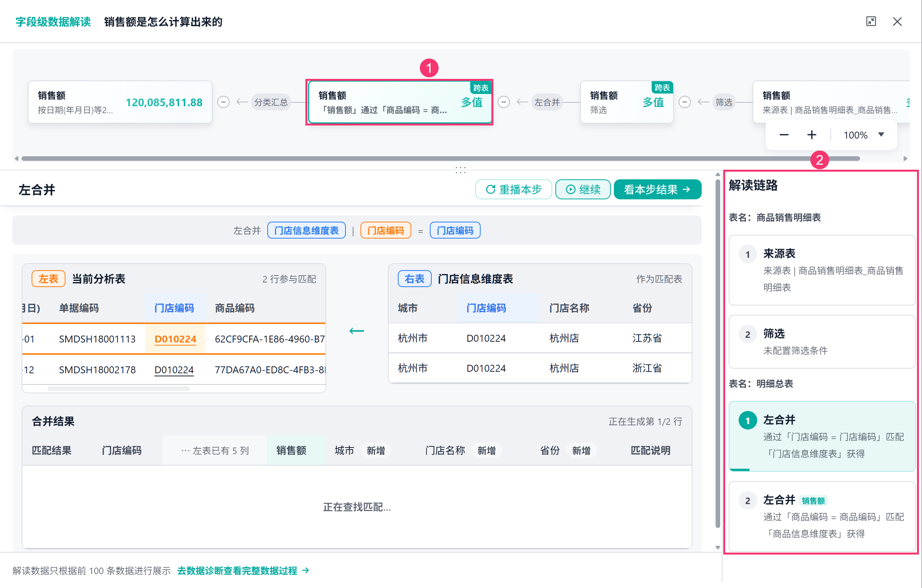Collapse the node after the 筛选 sales card
This screenshot has width=922, height=588.
click(684, 102)
